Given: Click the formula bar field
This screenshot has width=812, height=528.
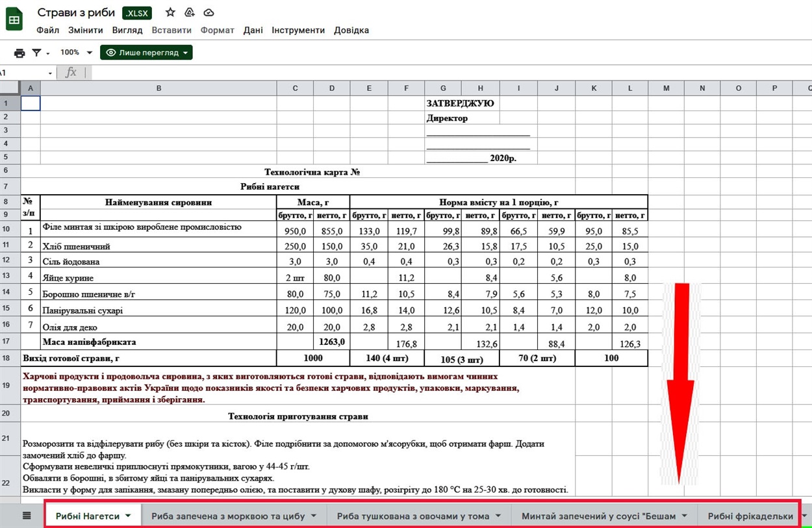Looking at the screenshot, I should tap(448, 73).
